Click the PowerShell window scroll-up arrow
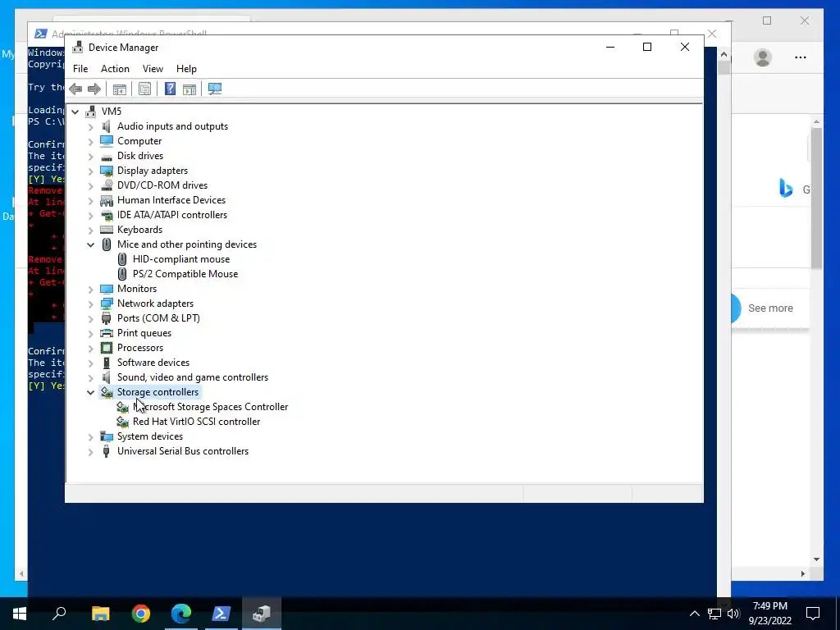This screenshot has height=630, width=840. (x=724, y=54)
